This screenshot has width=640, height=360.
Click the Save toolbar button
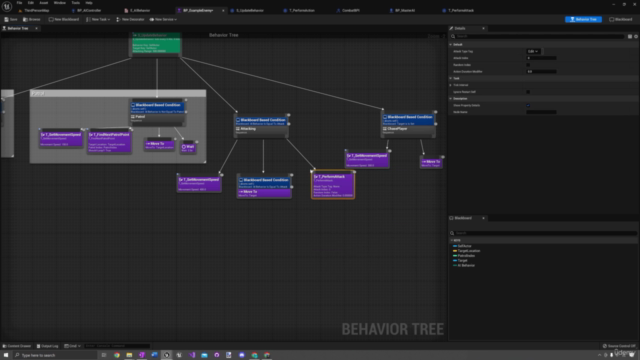(x=11, y=19)
